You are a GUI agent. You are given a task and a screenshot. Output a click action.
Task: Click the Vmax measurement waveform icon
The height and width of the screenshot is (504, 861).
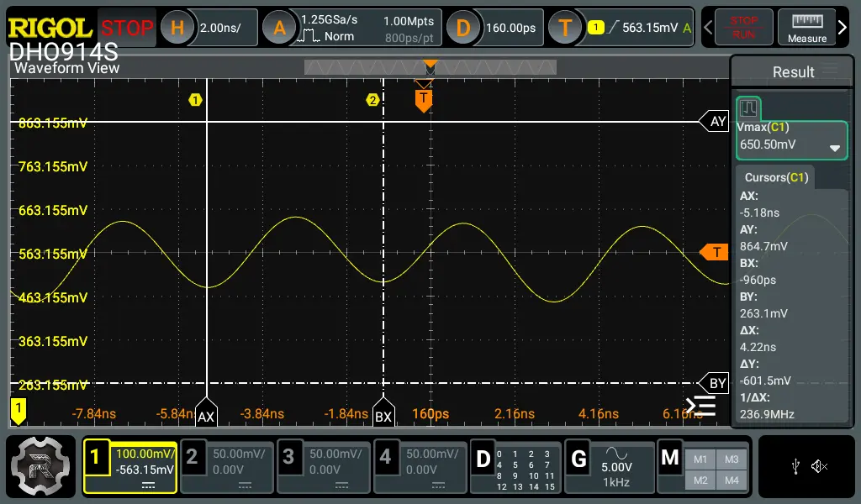pyautogui.click(x=748, y=108)
